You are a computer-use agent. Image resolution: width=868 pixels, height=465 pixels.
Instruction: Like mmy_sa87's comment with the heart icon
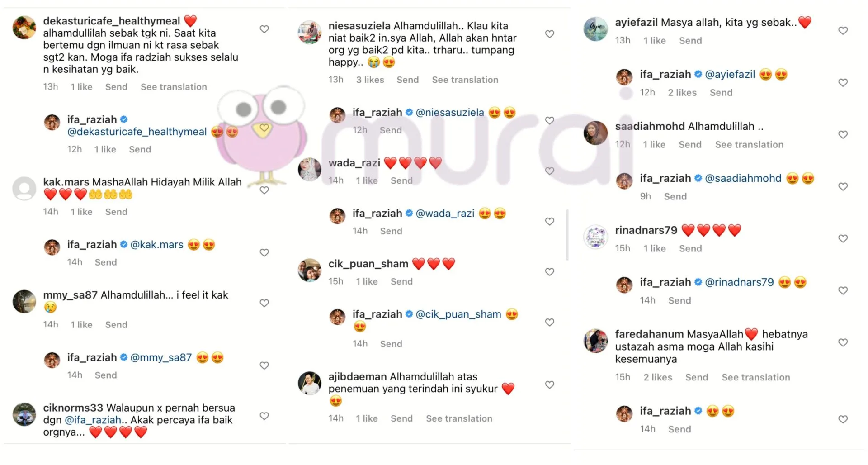(264, 303)
